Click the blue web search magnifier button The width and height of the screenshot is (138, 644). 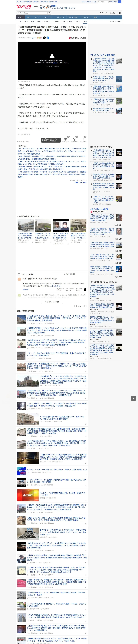click(120, 2)
